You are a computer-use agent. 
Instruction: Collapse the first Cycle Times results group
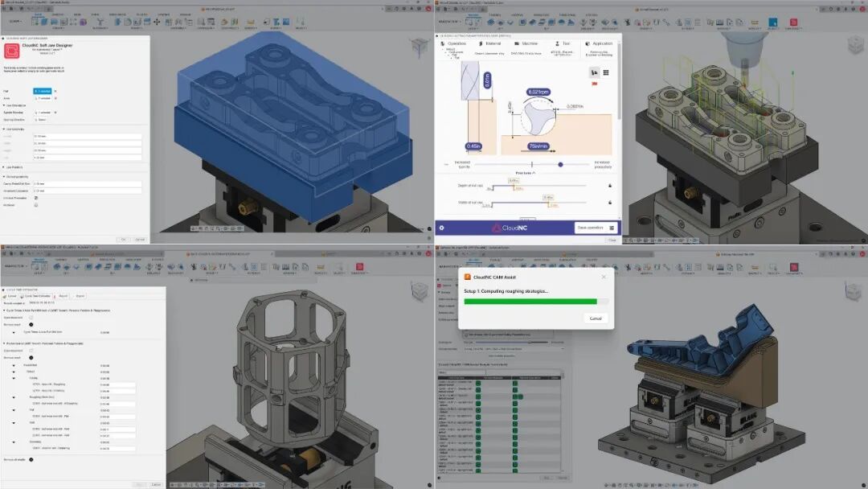4,310
